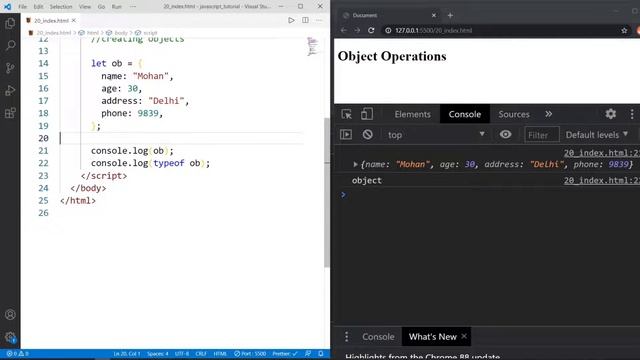The height and width of the screenshot is (360, 640).
Task: Click the editor vertical scrollbar
Action: (327, 192)
